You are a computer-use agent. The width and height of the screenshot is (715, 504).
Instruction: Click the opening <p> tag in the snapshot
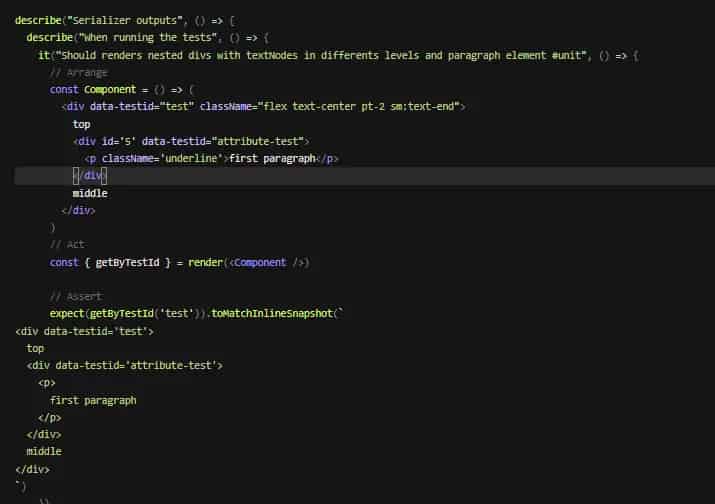tap(47, 383)
